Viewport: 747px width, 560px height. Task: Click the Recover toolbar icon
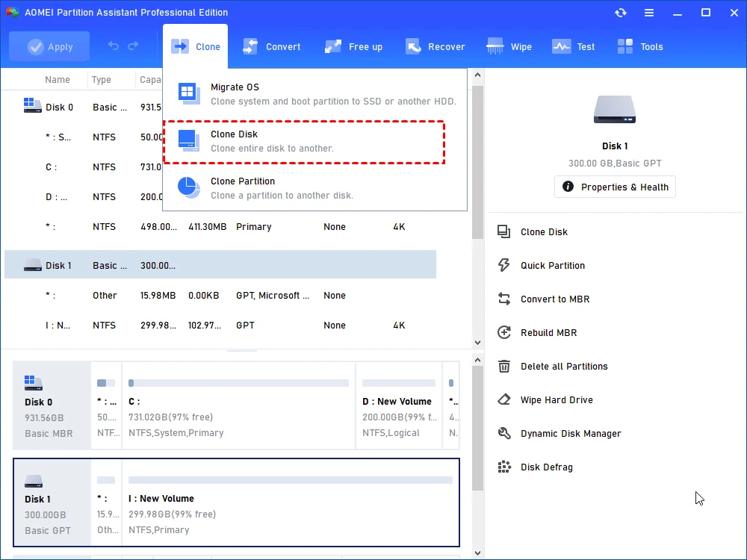click(414, 46)
